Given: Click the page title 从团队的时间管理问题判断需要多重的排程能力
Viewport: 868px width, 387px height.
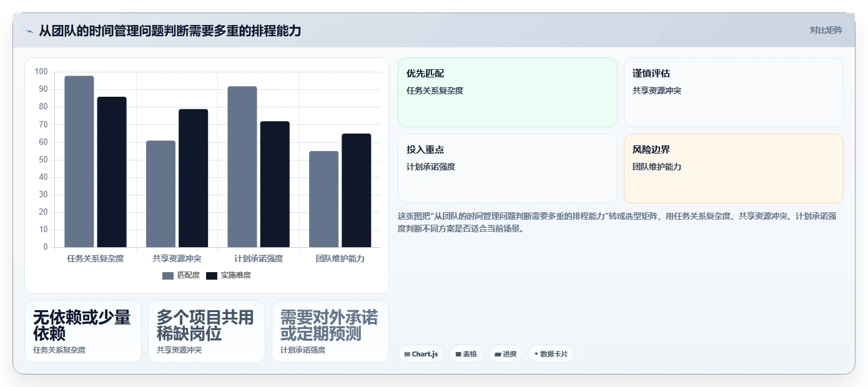Looking at the screenshot, I should (170, 31).
